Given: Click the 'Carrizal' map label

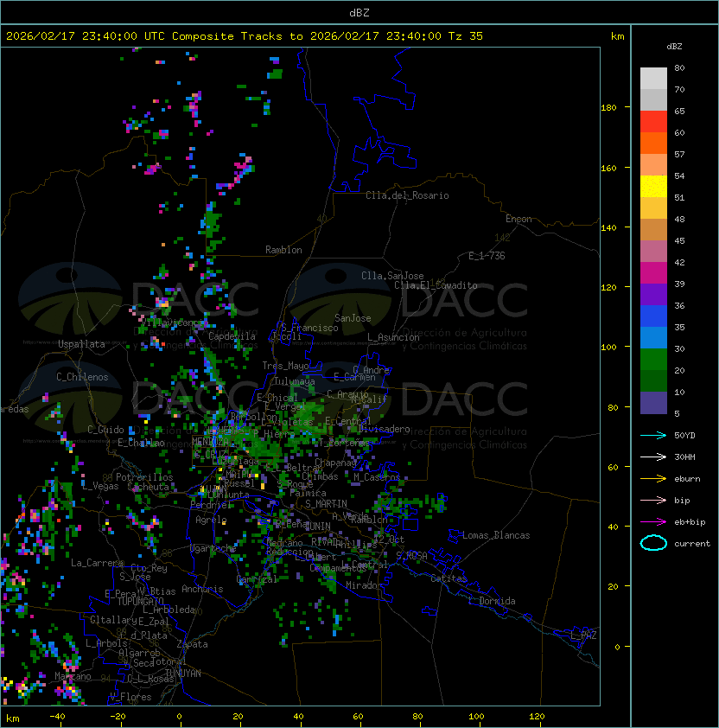Looking at the screenshot, I should pyautogui.click(x=257, y=579).
